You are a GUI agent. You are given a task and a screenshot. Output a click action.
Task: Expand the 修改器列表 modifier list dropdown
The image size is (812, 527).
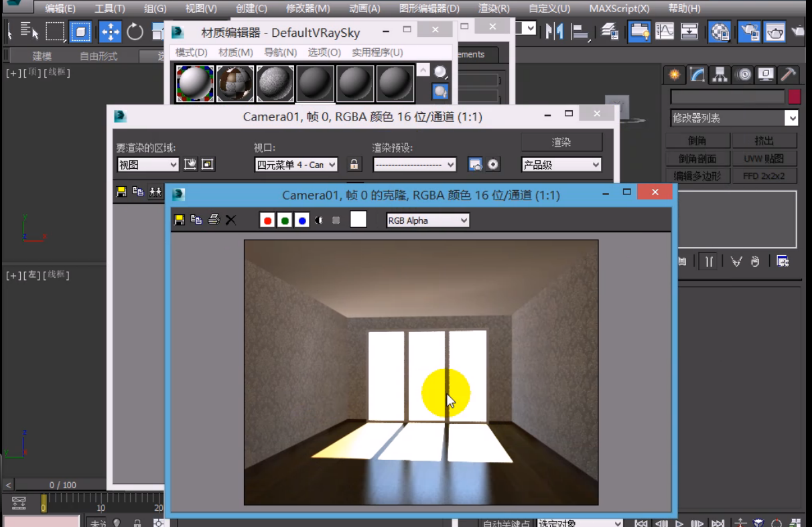coord(792,119)
